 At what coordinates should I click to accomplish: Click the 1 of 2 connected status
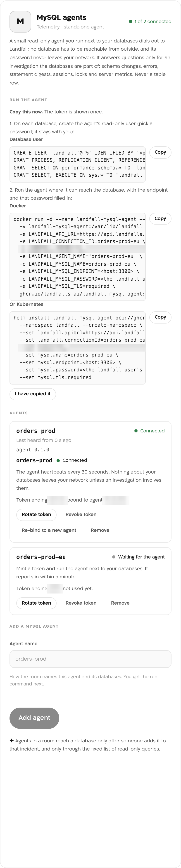click(150, 21)
